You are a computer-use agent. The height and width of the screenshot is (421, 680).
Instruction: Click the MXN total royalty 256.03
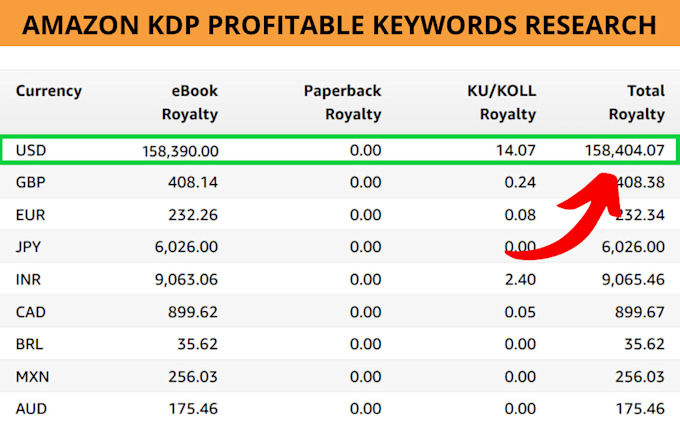pyautogui.click(x=640, y=377)
